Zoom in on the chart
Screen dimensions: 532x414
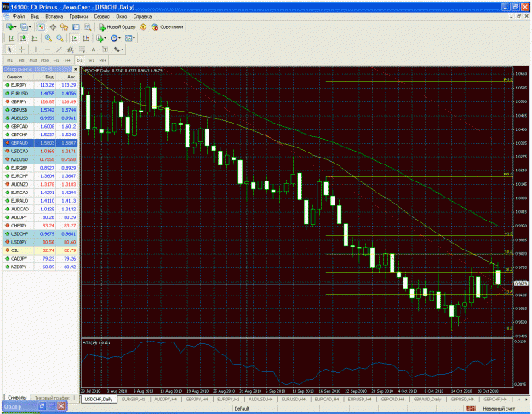tap(49, 38)
